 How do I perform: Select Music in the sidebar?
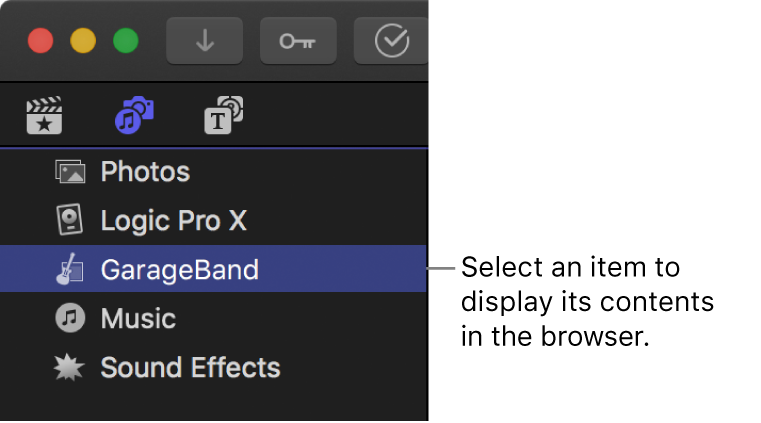click(138, 319)
